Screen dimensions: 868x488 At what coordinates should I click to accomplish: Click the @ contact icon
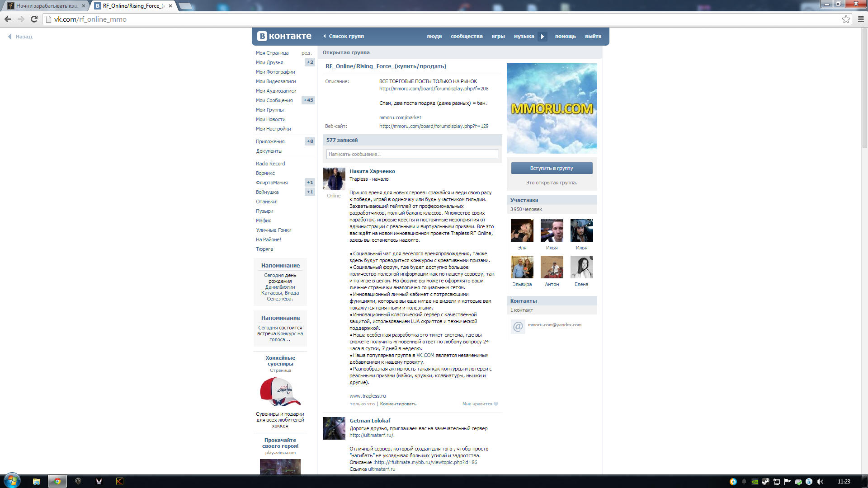pyautogui.click(x=518, y=326)
